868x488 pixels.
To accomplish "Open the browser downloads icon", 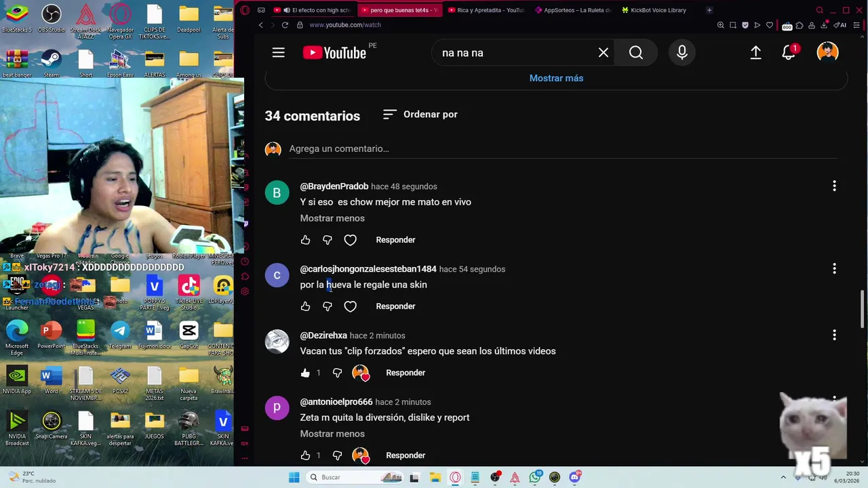I will (824, 25).
